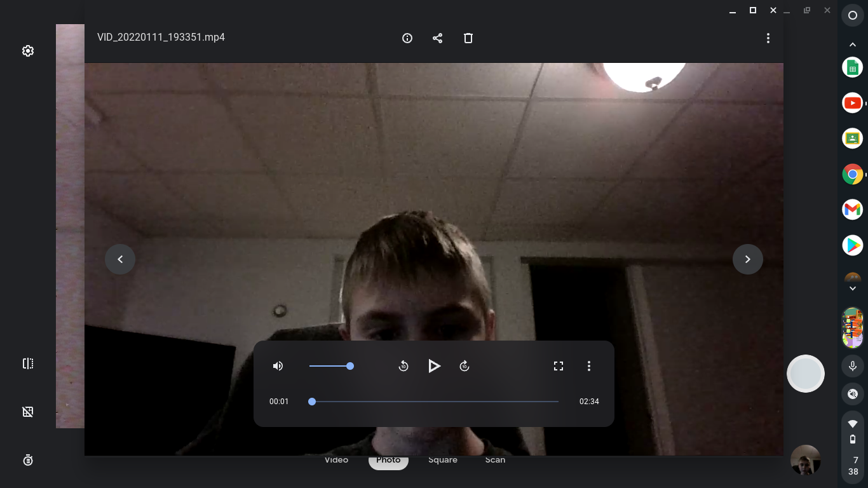Open Play Store from the shelf
This screenshot has height=488, width=868.
tap(853, 245)
